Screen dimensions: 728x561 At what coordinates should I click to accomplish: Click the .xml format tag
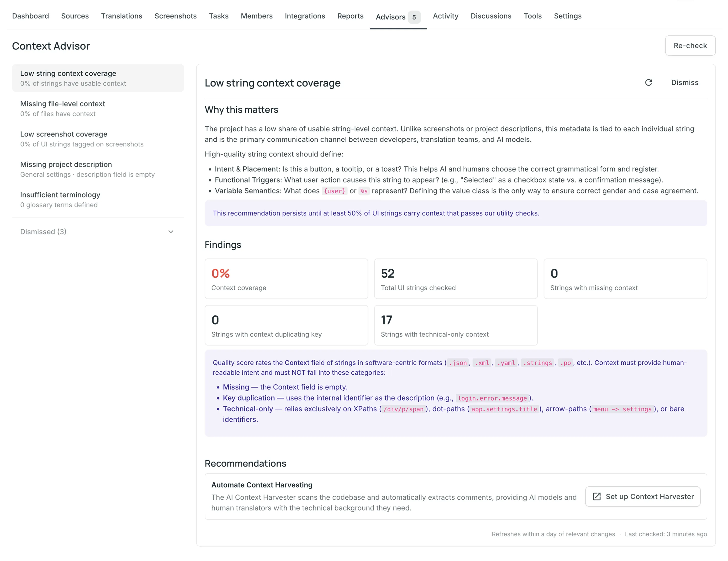click(x=482, y=363)
